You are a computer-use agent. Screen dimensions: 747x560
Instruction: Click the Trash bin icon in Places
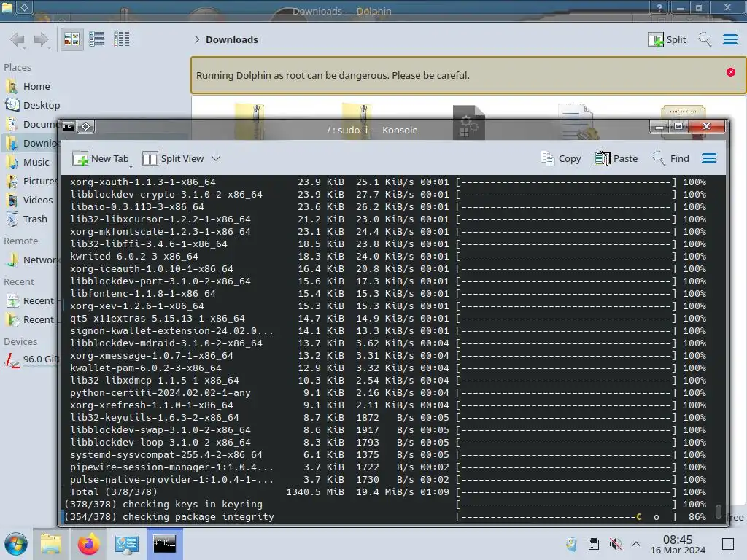pyautogui.click(x=12, y=219)
